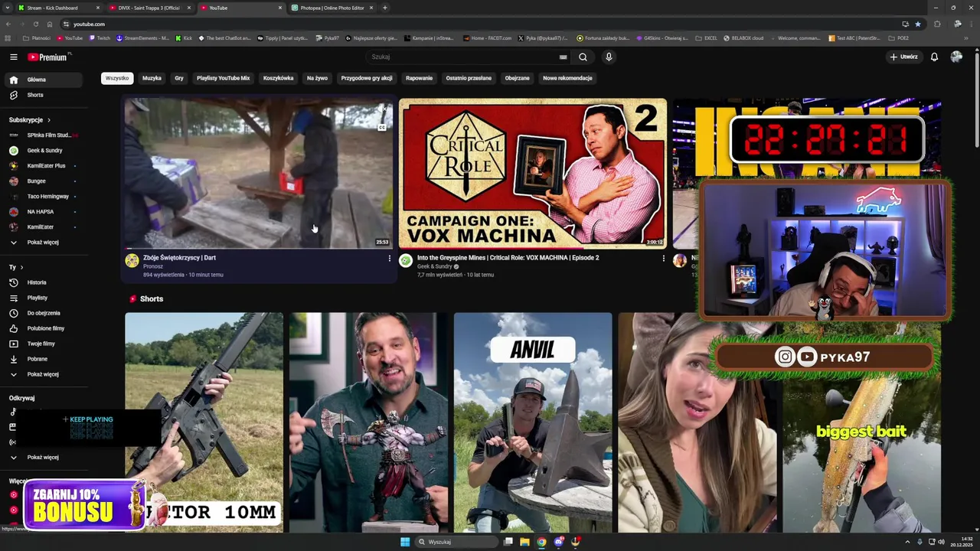The image size is (980, 551).
Task: Open the Chrome tab search arrow
Action: (x=7, y=8)
